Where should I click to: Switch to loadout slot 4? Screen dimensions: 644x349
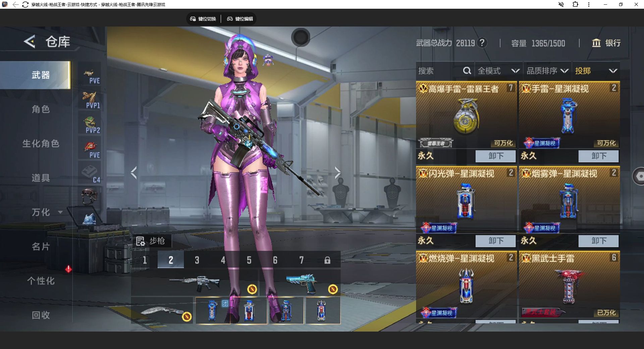[223, 260]
